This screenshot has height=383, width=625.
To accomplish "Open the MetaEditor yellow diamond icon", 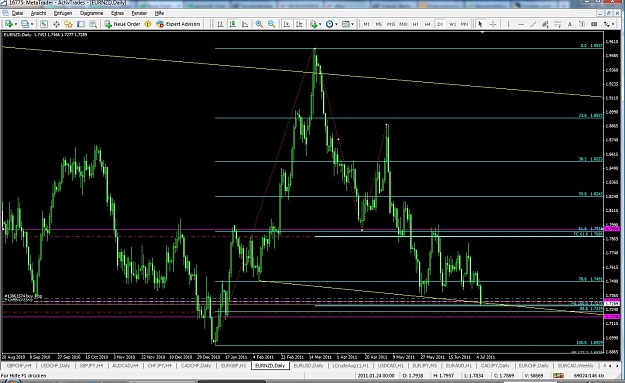I will pyautogui.click(x=147, y=24).
